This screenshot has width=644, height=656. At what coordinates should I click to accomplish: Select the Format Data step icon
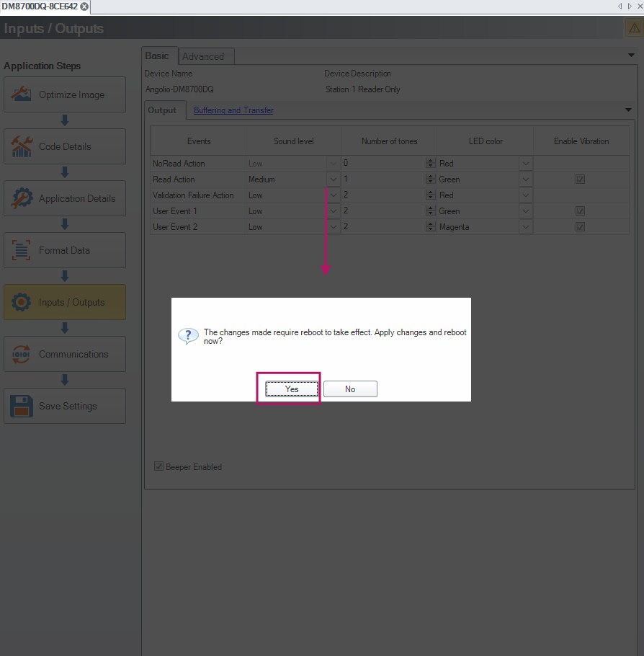22,249
